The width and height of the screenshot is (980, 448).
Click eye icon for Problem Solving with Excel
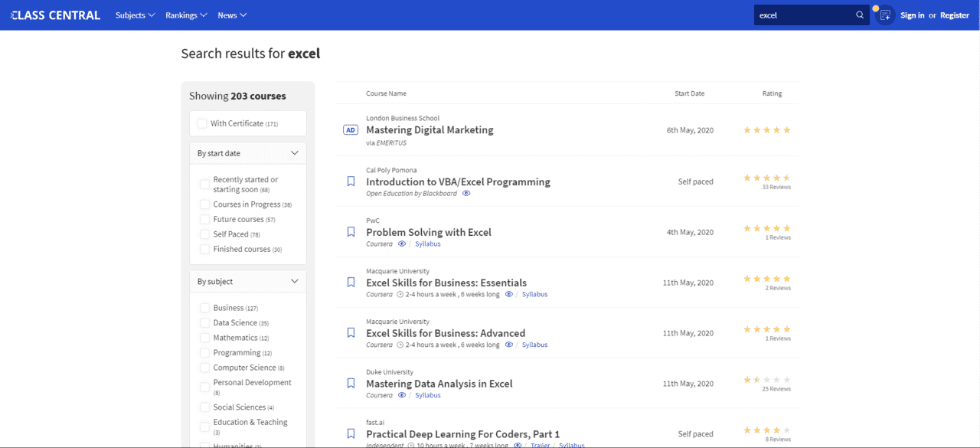coord(402,244)
